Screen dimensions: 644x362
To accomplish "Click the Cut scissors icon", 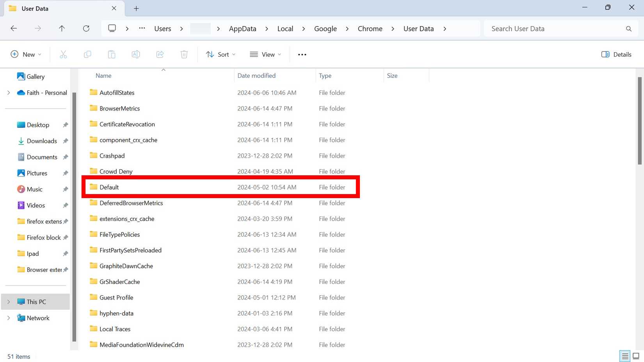I will pos(63,54).
